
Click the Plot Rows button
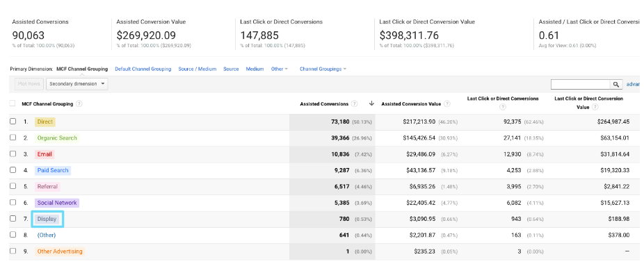(29, 84)
